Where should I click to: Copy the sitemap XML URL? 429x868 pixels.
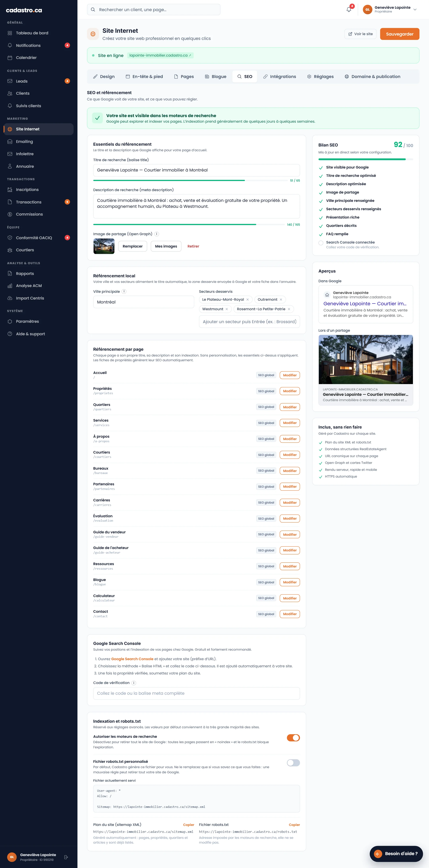click(x=188, y=825)
